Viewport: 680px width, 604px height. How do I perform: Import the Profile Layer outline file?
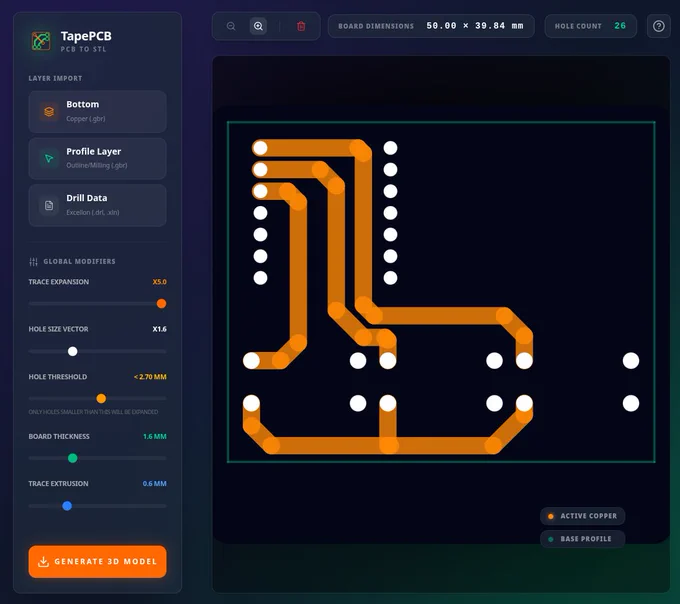98,159
